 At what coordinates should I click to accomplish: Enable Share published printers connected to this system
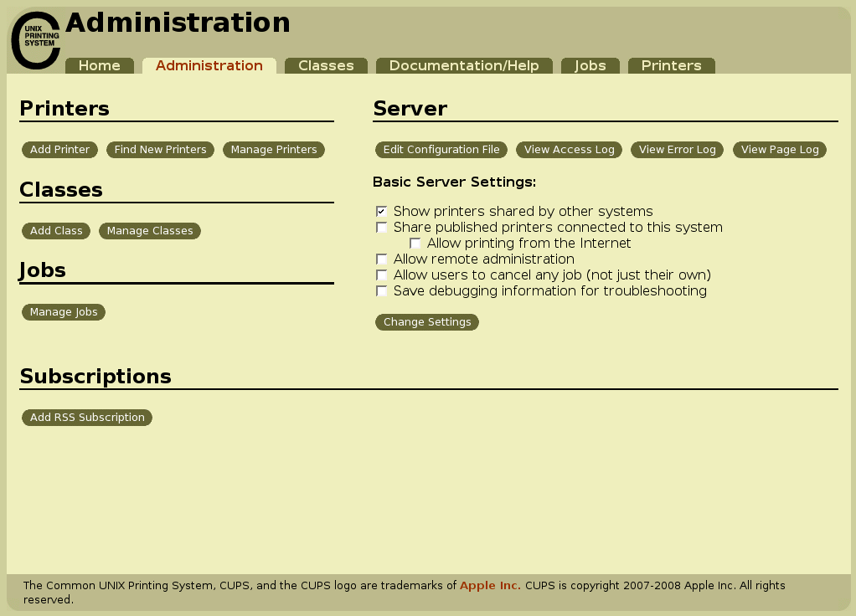pyautogui.click(x=382, y=227)
